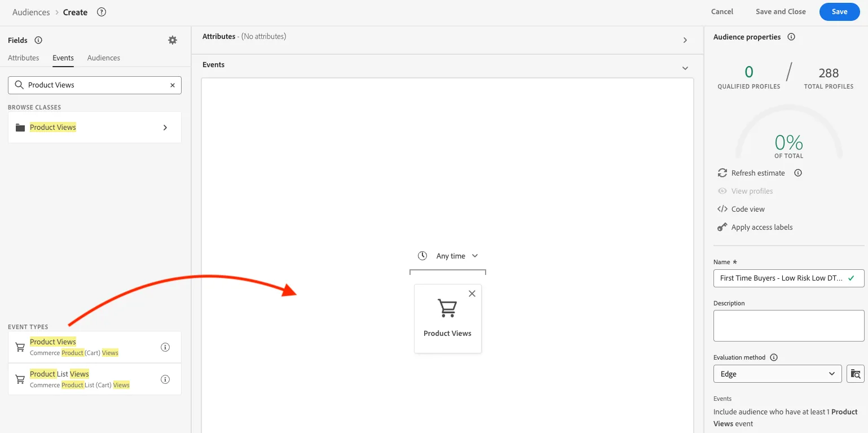Click the blue Save button
The width and height of the screenshot is (868, 433).
tap(839, 12)
